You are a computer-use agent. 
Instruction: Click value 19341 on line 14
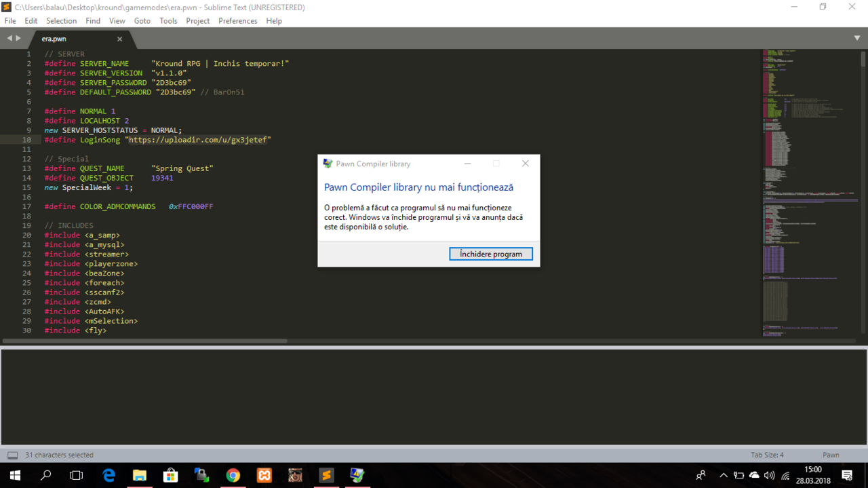(162, 178)
